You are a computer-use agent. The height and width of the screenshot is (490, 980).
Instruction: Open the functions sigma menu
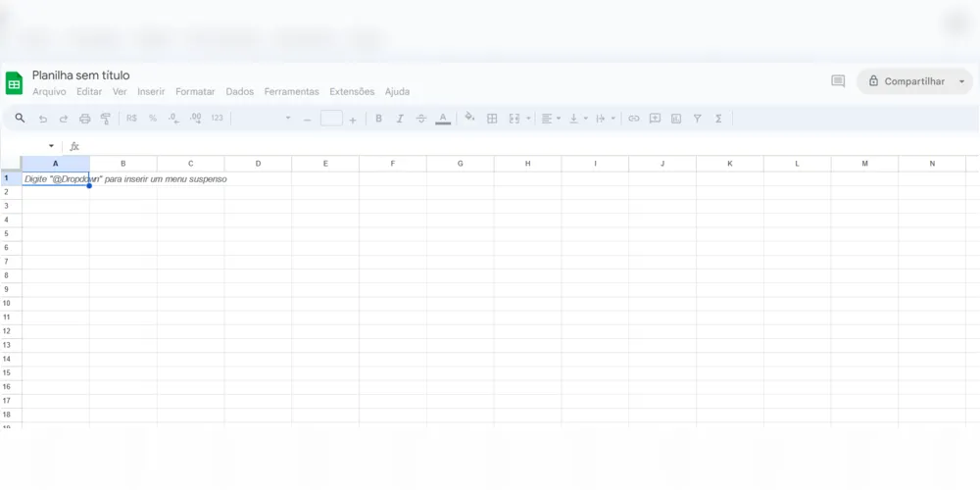(718, 119)
